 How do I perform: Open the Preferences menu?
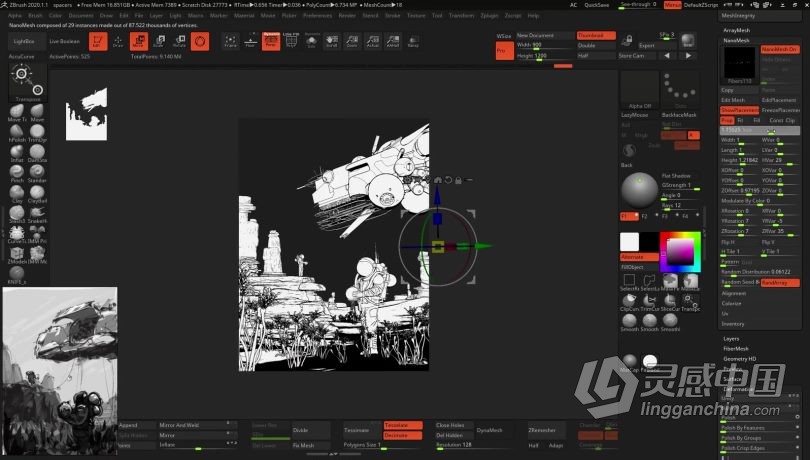tap(317, 16)
